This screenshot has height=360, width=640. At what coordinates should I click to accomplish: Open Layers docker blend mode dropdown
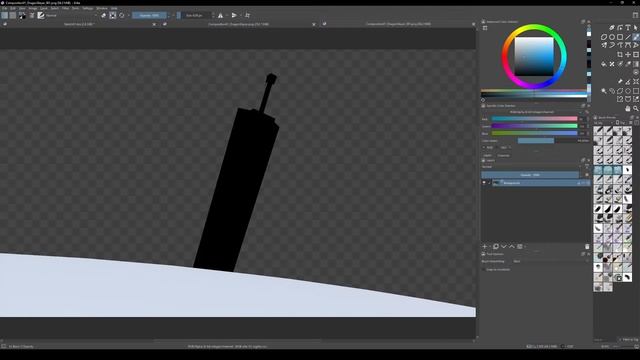coord(531,167)
